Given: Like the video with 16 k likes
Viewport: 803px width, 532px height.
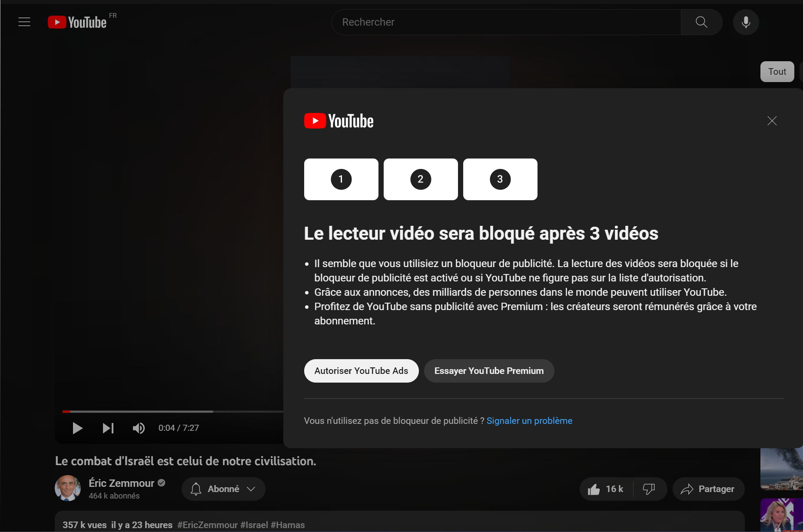Looking at the screenshot, I should click(x=606, y=489).
